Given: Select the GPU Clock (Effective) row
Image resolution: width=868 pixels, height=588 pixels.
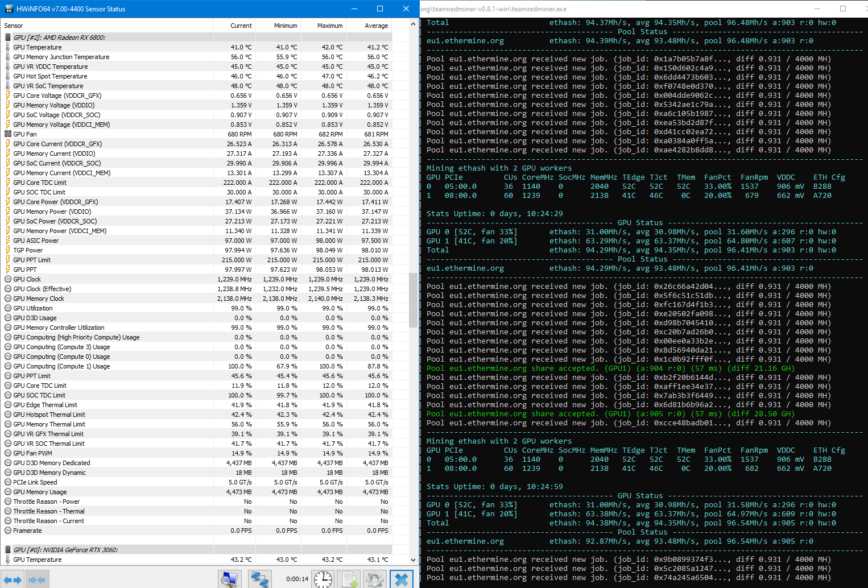Looking at the screenshot, I should (196, 289).
